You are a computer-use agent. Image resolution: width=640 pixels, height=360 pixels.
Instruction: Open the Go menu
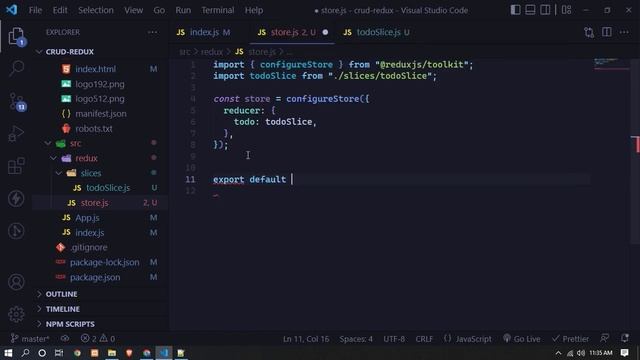[159, 10]
